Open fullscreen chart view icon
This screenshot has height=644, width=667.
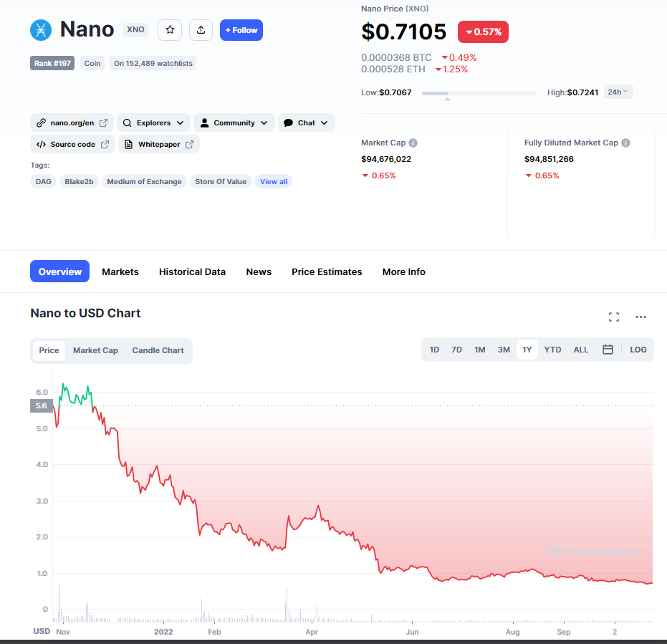pos(613,317)
